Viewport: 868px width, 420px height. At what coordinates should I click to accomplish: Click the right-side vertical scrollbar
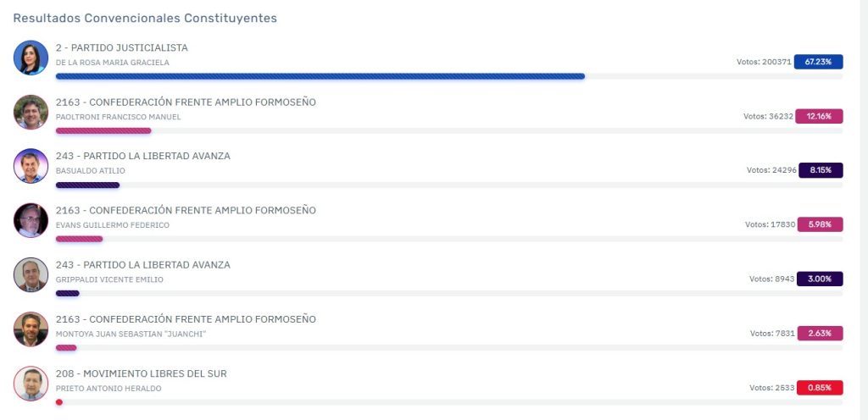click(x=864, y=210)
